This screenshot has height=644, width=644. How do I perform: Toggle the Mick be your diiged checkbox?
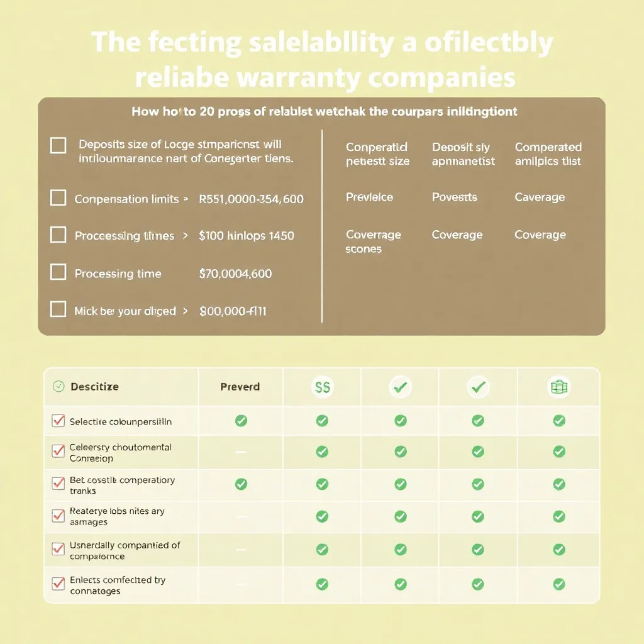[x=58, y=309]
